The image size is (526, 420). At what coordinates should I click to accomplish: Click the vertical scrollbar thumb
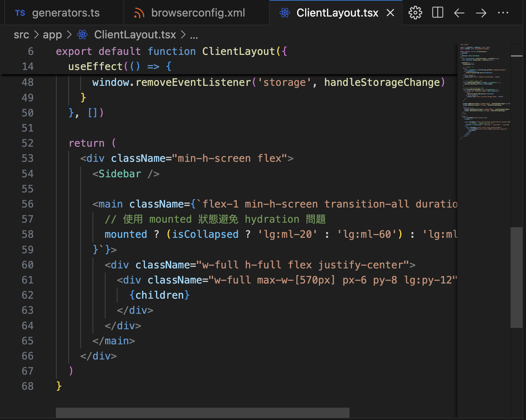pyautogui.click(x=517, y=278)
